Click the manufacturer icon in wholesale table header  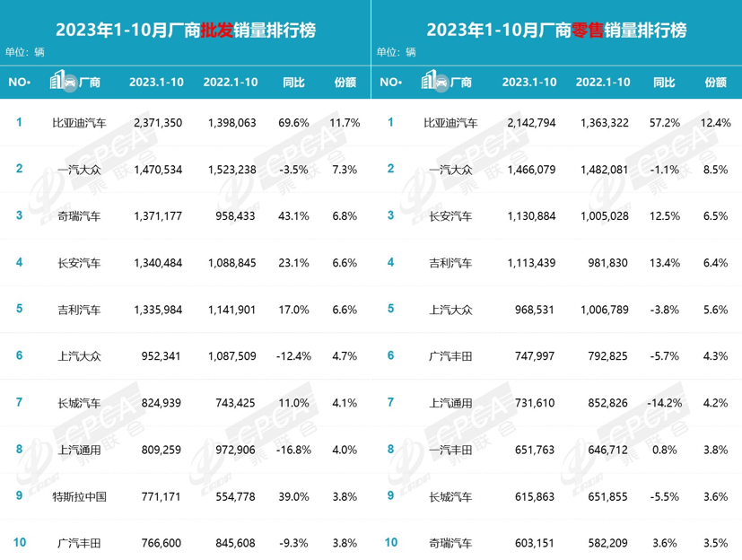pyautogui.click(x=64, y=81)
